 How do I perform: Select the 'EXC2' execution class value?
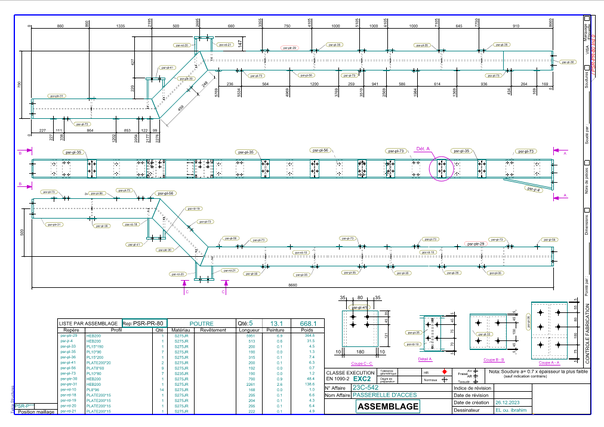tap(362, 379)
